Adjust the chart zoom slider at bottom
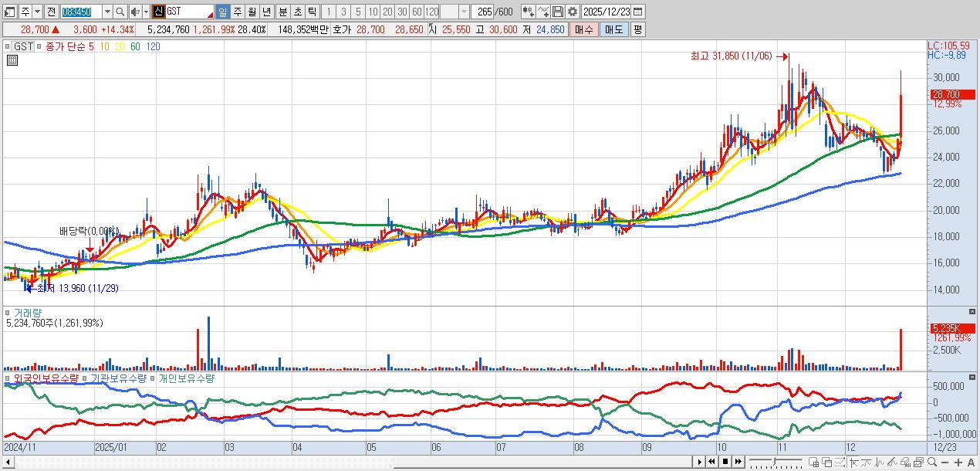The width and height of the screenshot is (980, 471). [776, 462]
